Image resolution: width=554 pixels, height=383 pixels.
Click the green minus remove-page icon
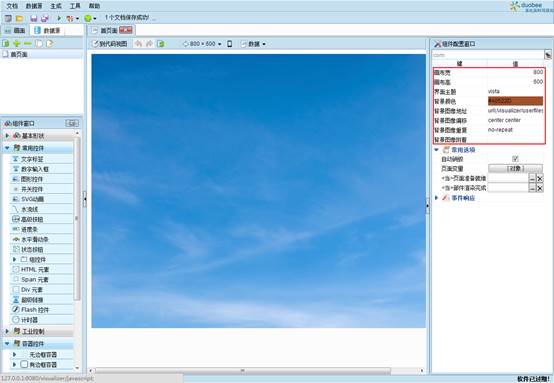pyautogui.click(x=28, y=43)
